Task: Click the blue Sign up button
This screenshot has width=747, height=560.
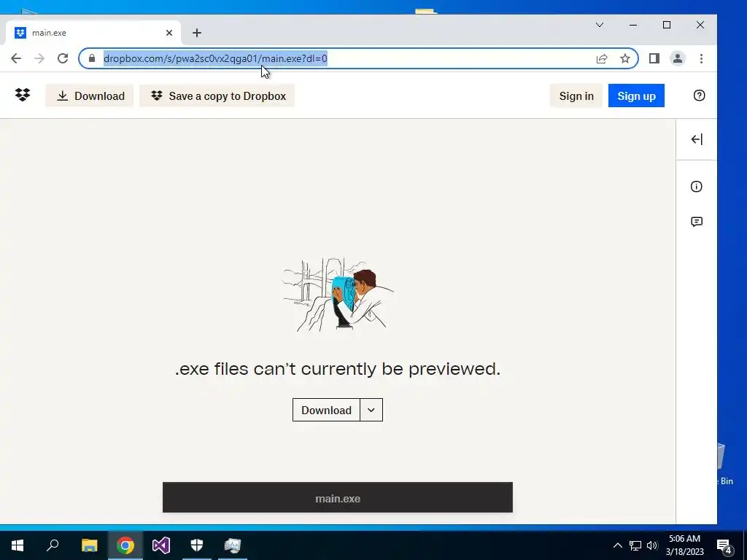Action: [x=636, y=96]
